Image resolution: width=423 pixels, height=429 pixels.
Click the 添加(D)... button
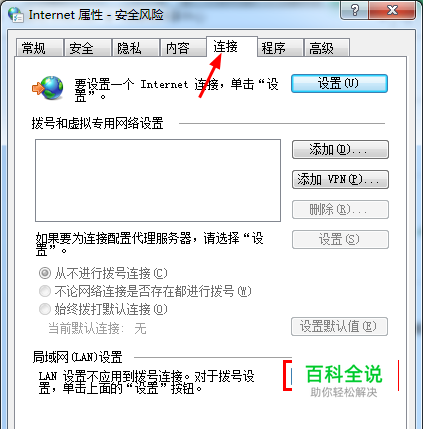point(340,149)
